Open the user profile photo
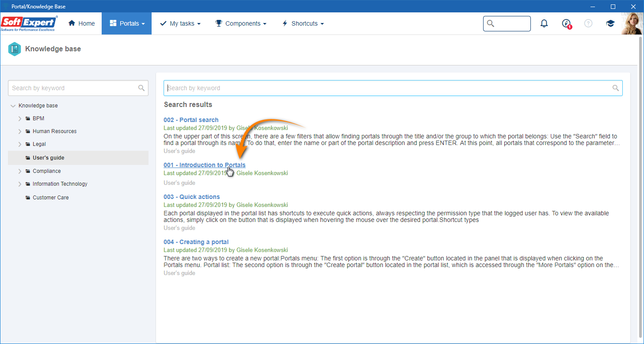The height and width of the screenshot is (344, 644). [x=632, y=23]
